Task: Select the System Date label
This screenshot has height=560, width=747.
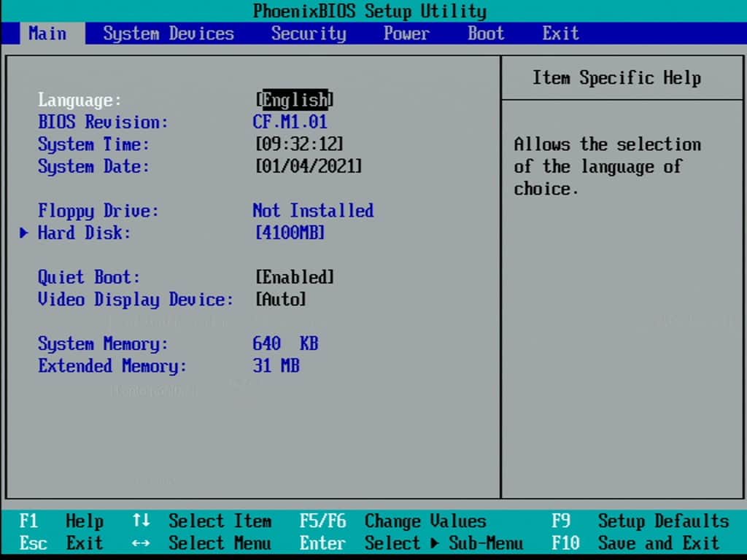Action: click(x=94, y=167)
